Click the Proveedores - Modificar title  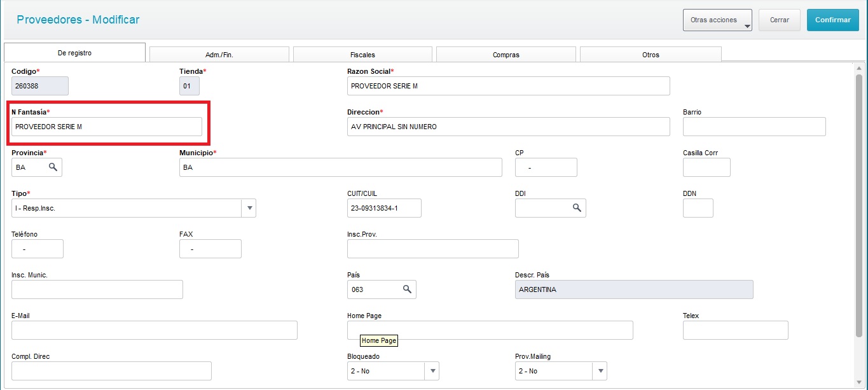[x=78, y=20]
